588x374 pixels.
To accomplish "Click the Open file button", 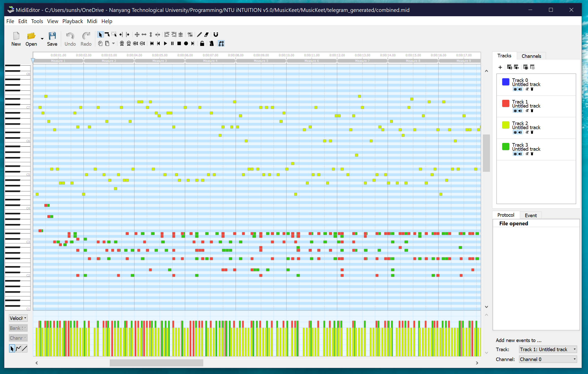I will pyautogui.click(x=31, y=39).
